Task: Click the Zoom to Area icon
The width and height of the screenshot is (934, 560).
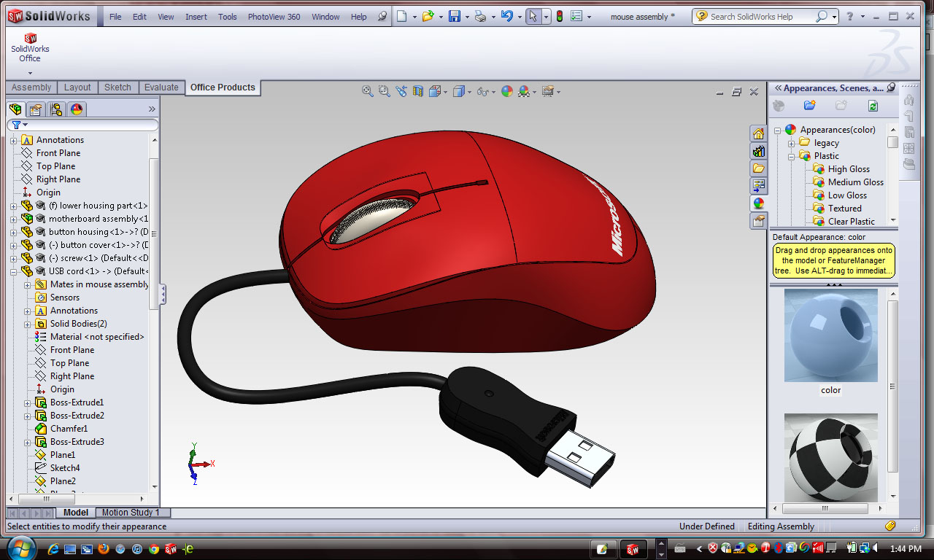Action: coord(385,91)
